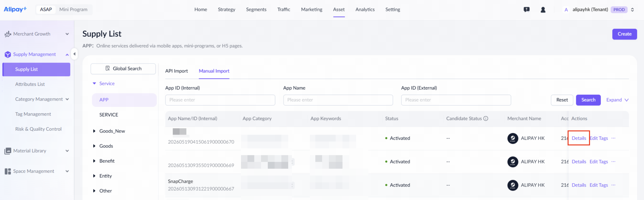The height and width of the screenshot is (200, 644).
Task: Open the user profile icon
Action: 543,10
